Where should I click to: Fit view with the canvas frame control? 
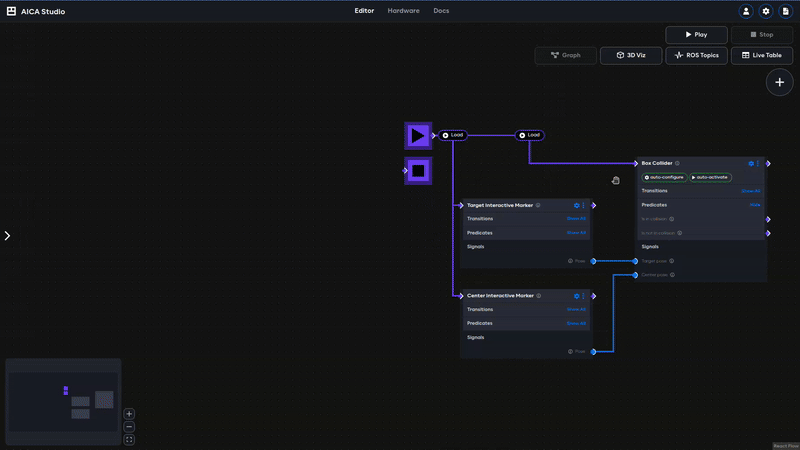click(129, 439)
